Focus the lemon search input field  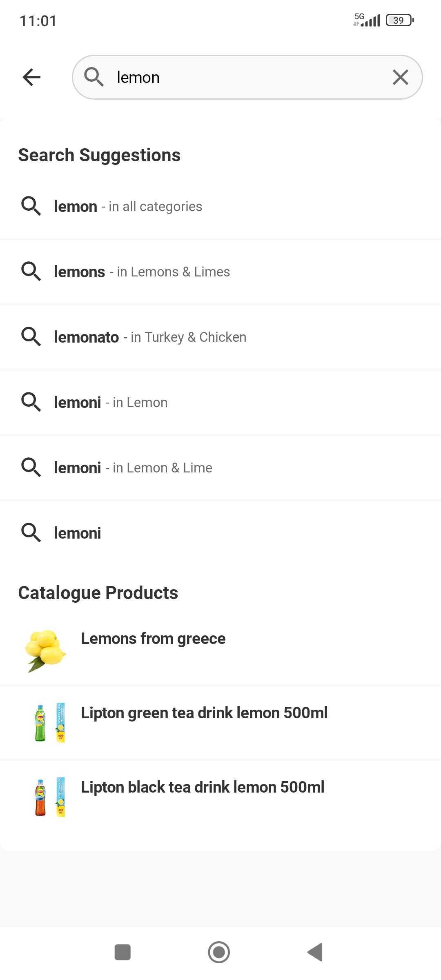(245, 77)
